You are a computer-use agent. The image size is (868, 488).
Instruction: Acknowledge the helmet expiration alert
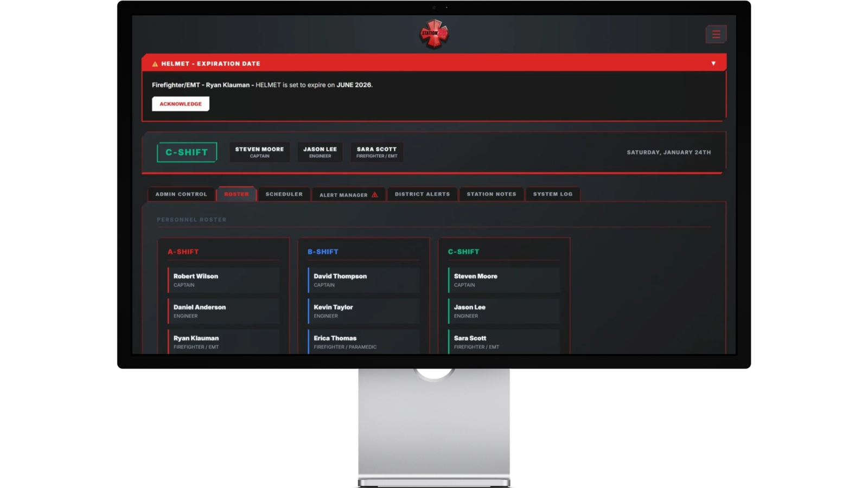(x=181, y=104)
